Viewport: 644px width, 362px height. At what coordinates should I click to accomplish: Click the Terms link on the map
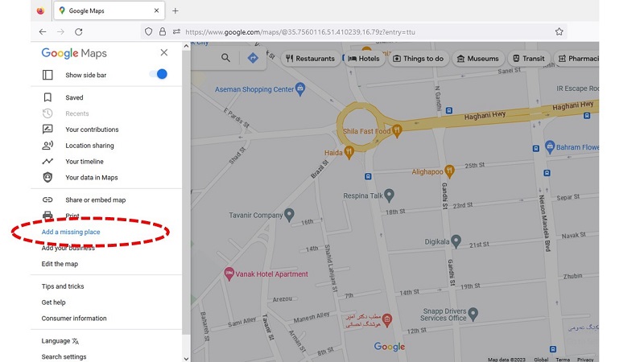[x=563, y=360]
